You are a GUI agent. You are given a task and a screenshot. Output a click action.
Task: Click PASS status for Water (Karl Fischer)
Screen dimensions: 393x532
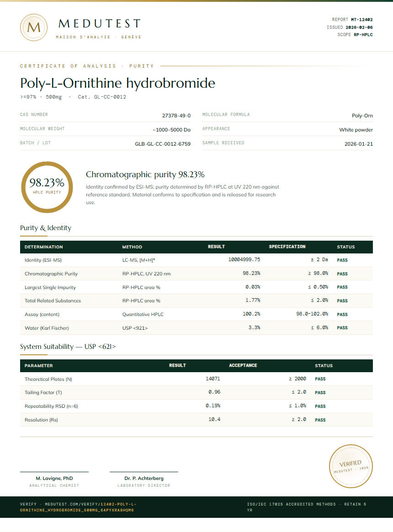click(x=342, y=328)
